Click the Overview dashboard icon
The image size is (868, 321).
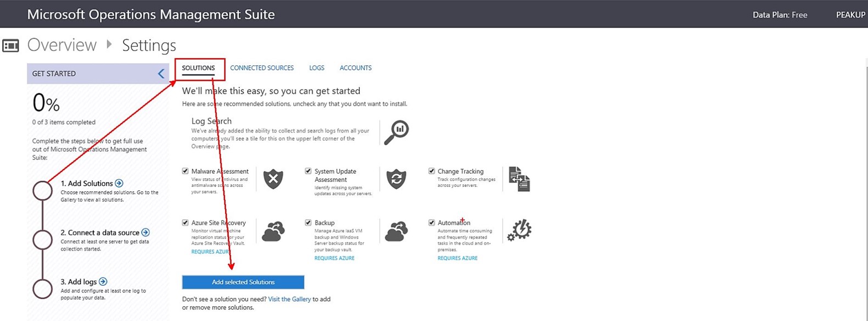pos(10,46)
